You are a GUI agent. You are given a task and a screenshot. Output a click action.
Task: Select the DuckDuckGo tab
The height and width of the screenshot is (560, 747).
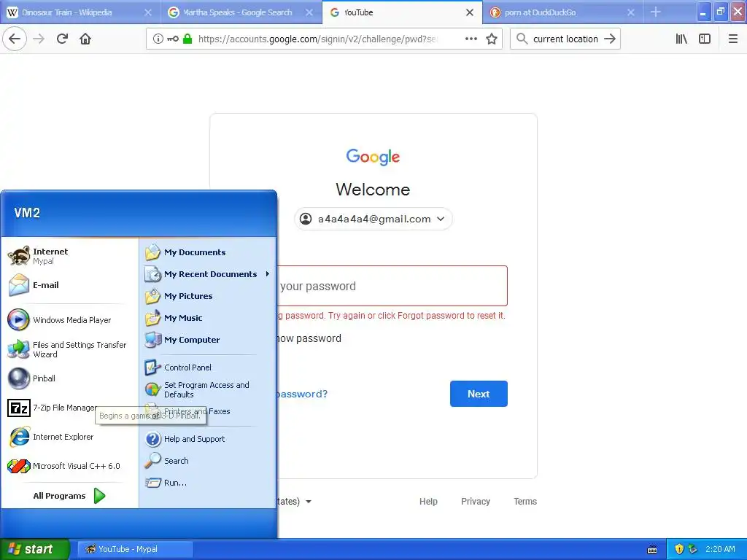[x=562, y=12]
